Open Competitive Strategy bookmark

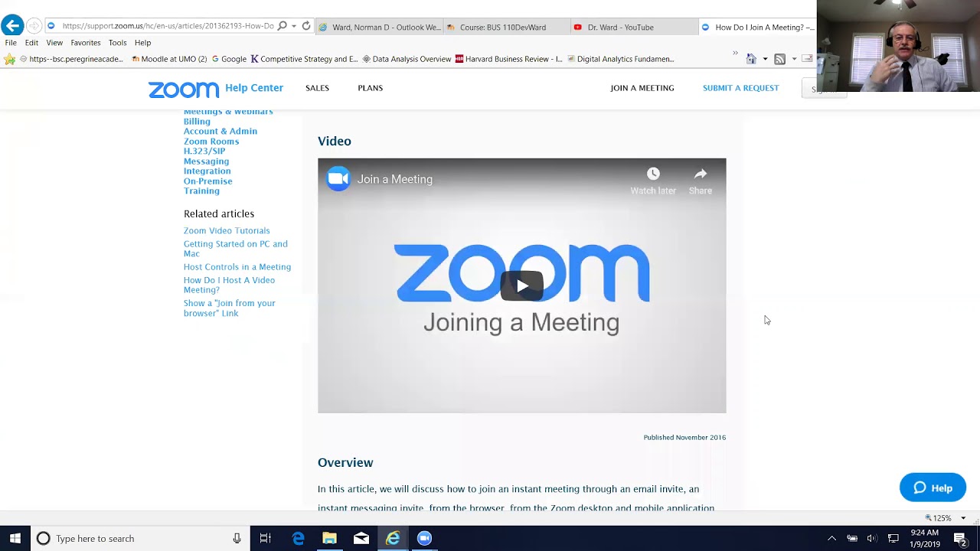(x=304, y=59)
